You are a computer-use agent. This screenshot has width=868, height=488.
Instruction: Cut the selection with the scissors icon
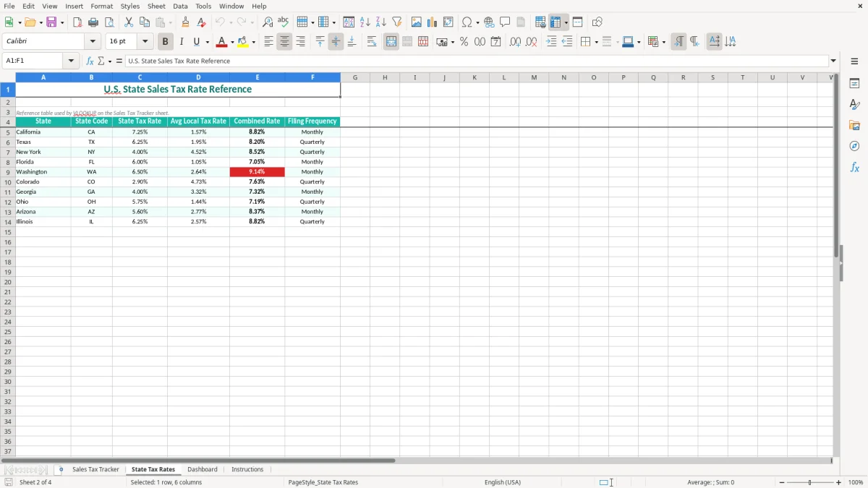click(x=129, y=22)
